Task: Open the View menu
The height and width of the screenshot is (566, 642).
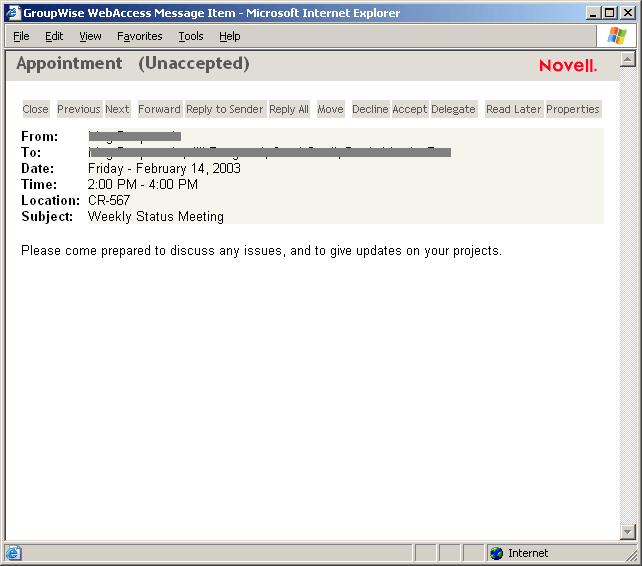Action: point(90,36)
